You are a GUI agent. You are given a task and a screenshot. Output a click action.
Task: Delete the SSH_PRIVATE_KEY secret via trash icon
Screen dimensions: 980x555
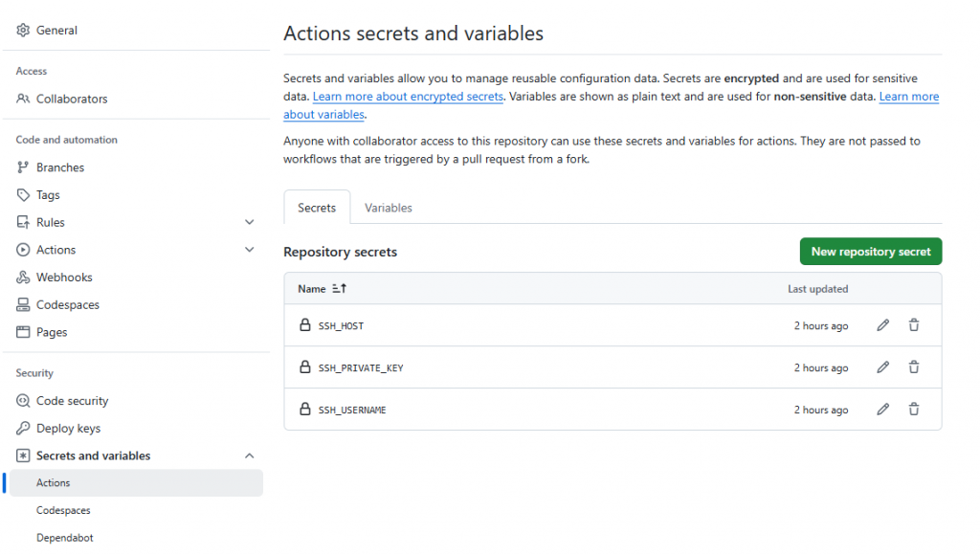(914, 366)
